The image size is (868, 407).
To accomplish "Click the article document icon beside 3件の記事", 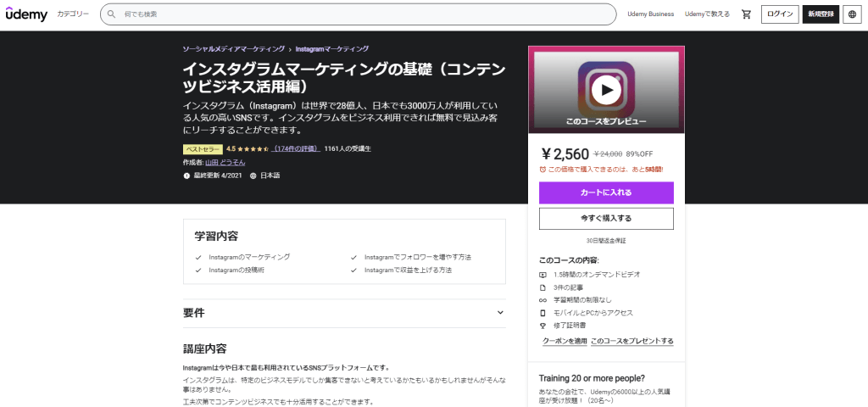I will tap(543, 287).
